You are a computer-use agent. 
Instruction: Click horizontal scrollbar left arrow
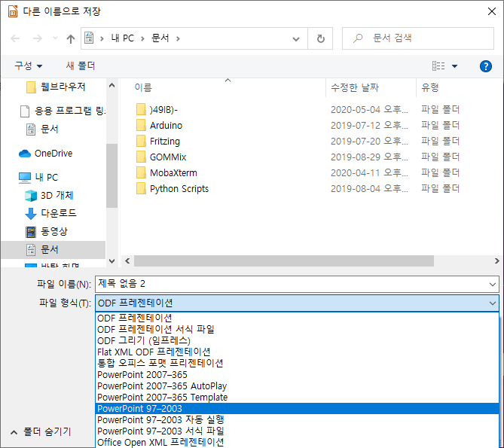[127, 261]
